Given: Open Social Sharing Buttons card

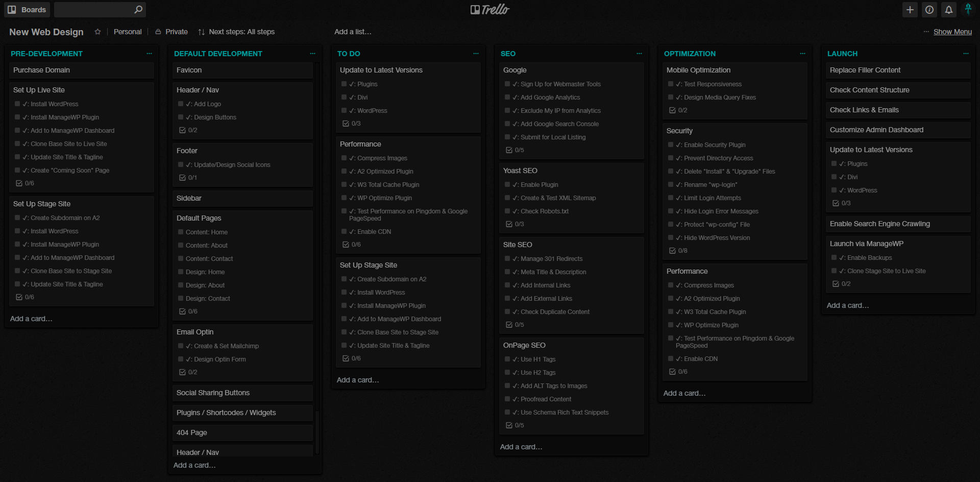Looking at the screenshot, I should point(242,393).
